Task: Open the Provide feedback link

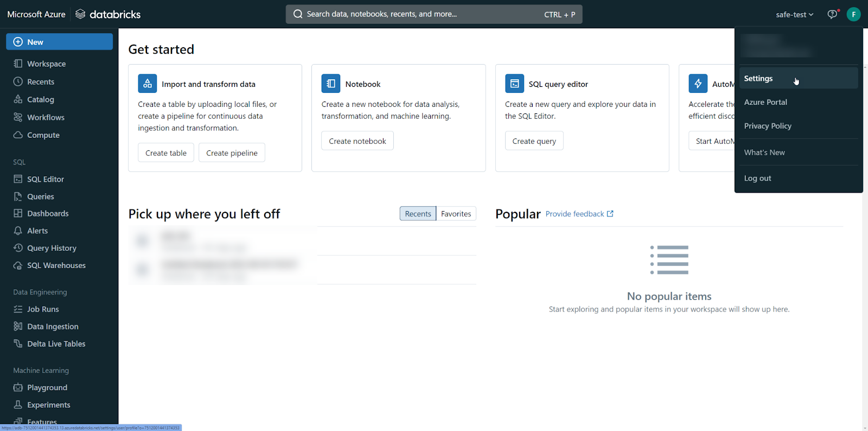Action: (579, 214)
